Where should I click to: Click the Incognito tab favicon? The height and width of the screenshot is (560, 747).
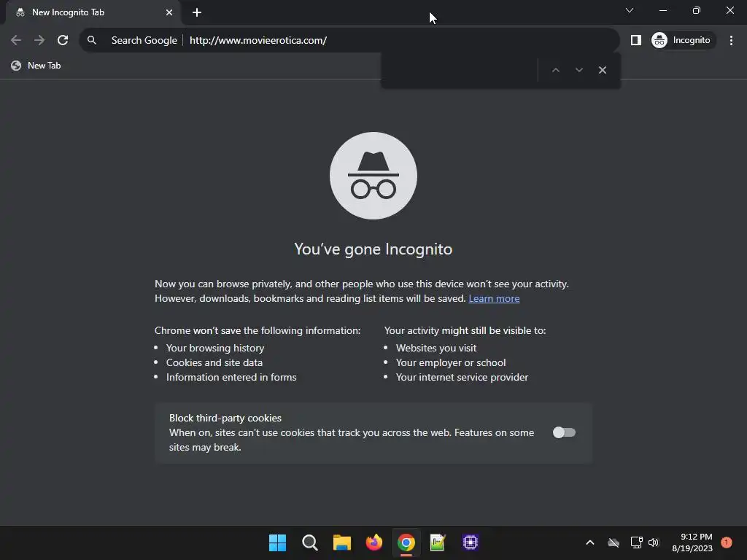[x=20, y=12]
